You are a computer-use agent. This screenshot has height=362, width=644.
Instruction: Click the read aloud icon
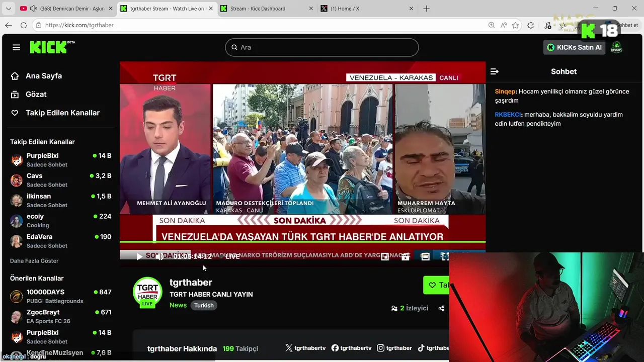coord(504,25)
